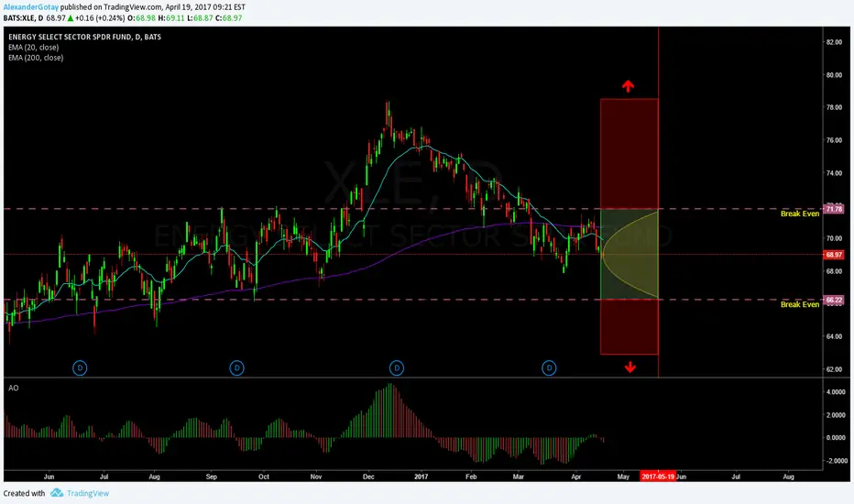This screenshot has height=504, width=854.
Task: Click the 78.00 price axis label
Action: point(834,107)
